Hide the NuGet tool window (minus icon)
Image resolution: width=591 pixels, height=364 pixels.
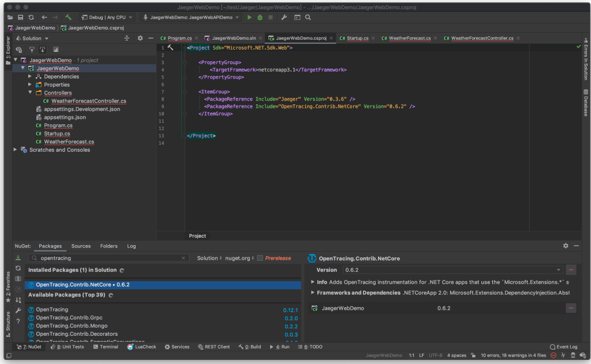click(x=577, y=246)
